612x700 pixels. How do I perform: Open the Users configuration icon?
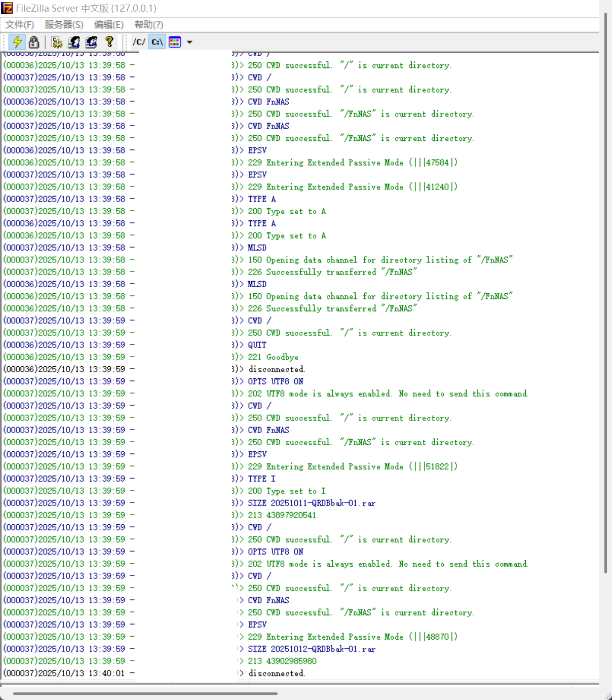(x=74, y=42)
